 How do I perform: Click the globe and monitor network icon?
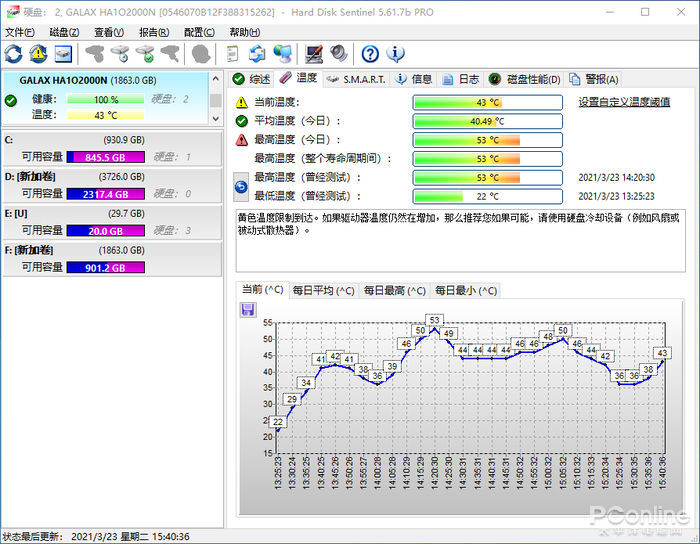coord(283,54)
